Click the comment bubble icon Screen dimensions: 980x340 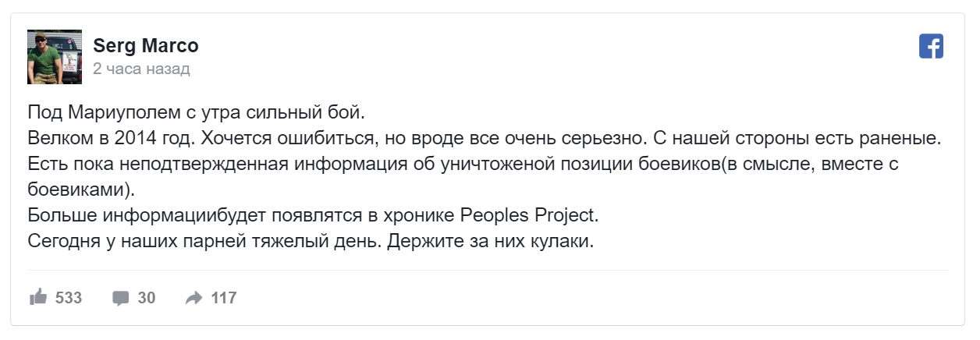[121, 298]
